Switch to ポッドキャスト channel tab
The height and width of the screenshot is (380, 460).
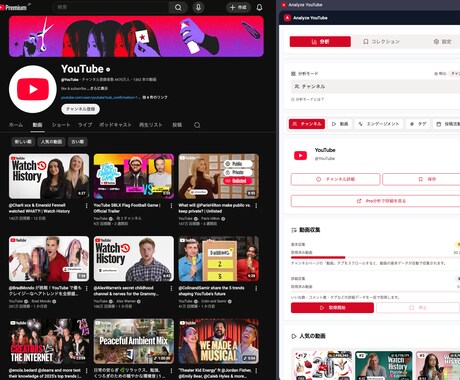pyautogui.click(x=115, y=125)
